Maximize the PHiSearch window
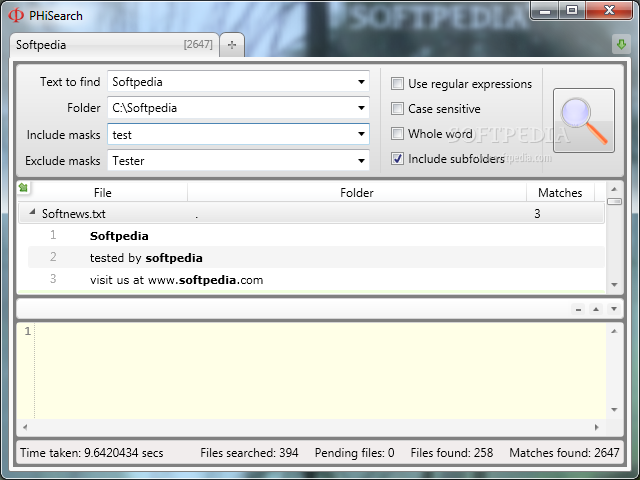The image size is (640, 480). click(x=572, y=10)
